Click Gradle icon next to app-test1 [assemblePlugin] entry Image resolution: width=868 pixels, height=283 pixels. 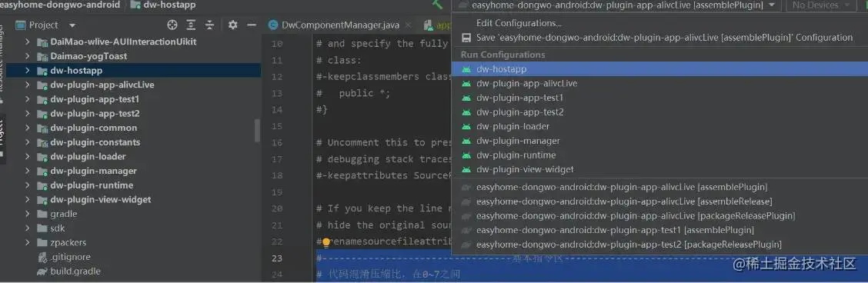click(x=466, y=231)
